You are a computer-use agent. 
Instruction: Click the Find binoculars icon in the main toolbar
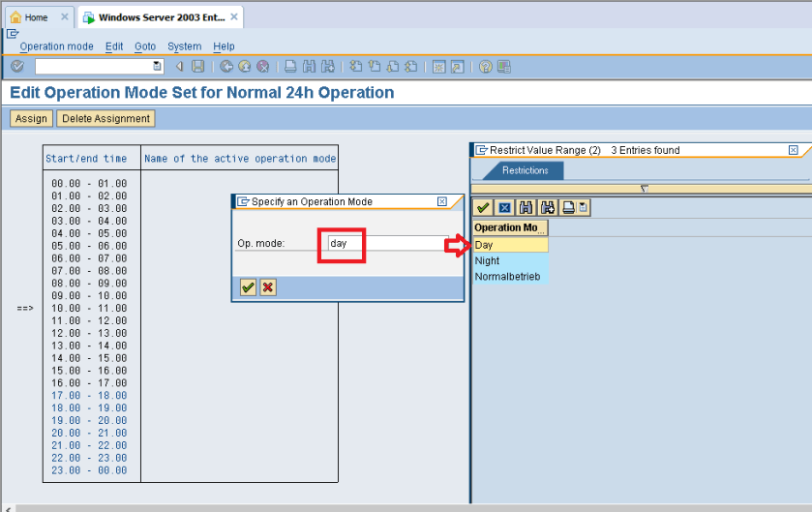click(309, 66)
